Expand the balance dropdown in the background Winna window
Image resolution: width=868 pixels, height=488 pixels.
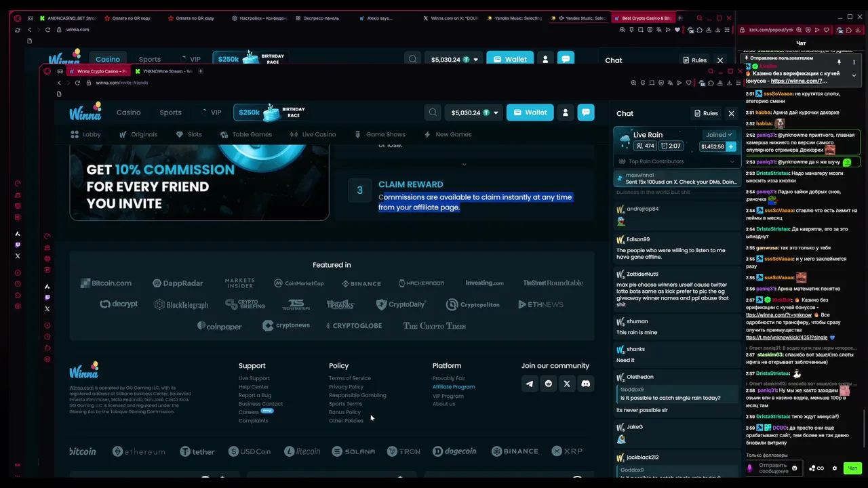[475, 60]
